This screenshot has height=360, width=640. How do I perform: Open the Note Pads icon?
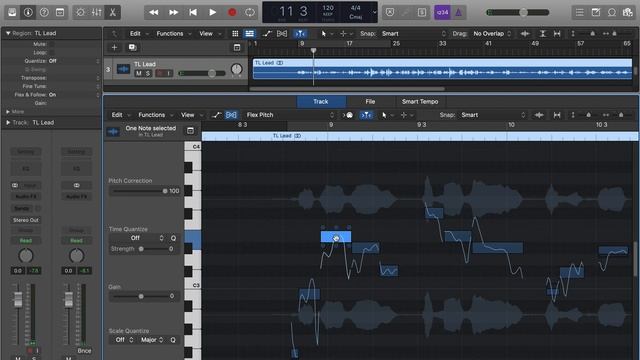click(596, 12)
